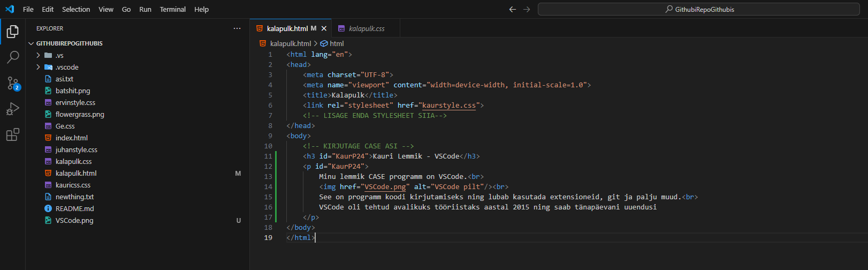Open kalapulk.css in the file tree

(73, 161)
